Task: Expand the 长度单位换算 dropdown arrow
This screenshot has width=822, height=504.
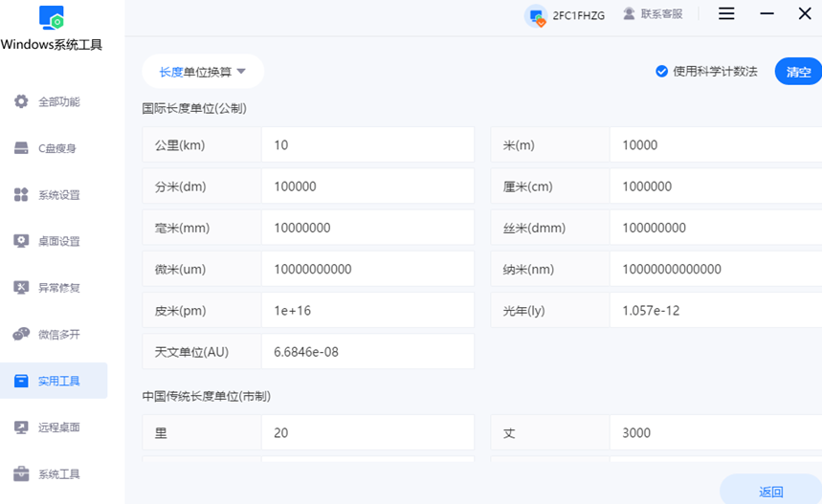Action: coord(241,72)
